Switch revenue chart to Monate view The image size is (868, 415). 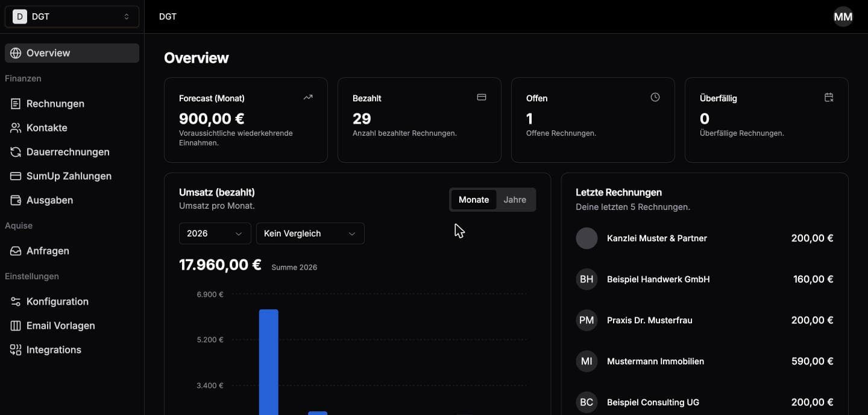coord(474,200)
